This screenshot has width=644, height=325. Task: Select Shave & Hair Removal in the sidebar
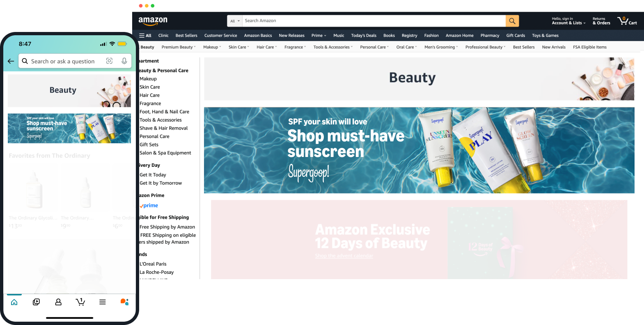click(164, 128)
